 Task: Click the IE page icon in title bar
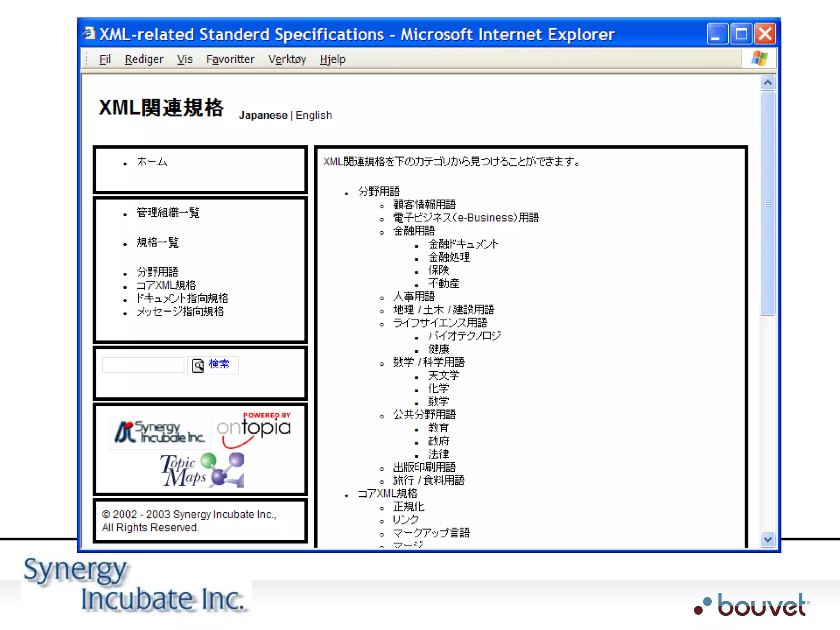(89, 34)
